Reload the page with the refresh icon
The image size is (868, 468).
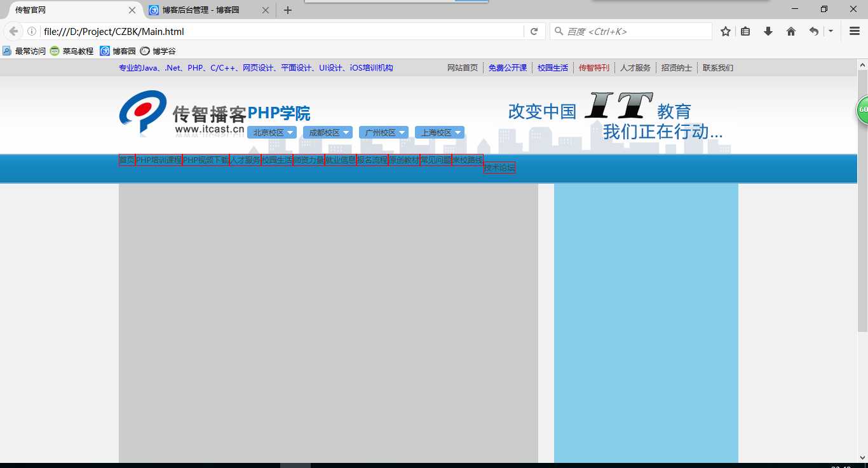coord(534,31)
